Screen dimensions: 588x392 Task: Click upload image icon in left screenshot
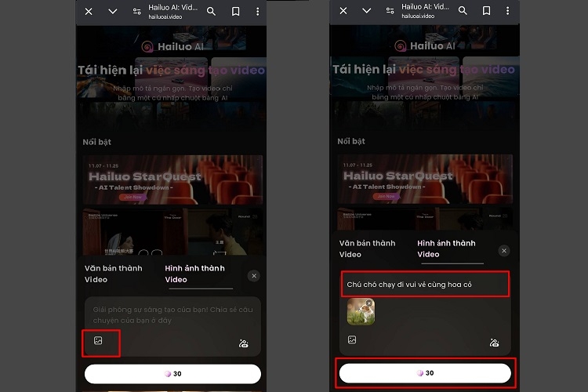click(x=98, y=340)
